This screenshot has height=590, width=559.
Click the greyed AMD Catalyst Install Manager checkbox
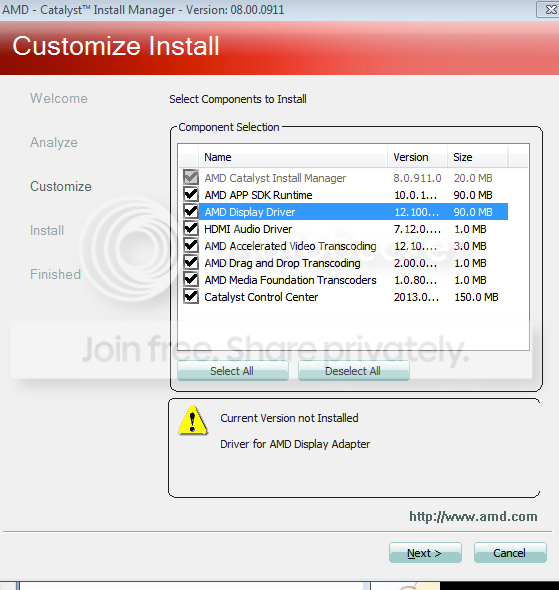191,177
